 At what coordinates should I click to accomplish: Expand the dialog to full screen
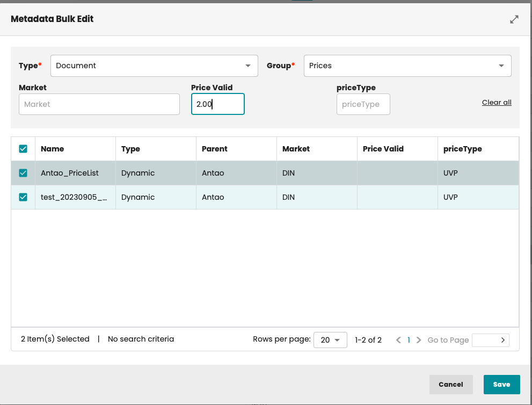(514, 19)
